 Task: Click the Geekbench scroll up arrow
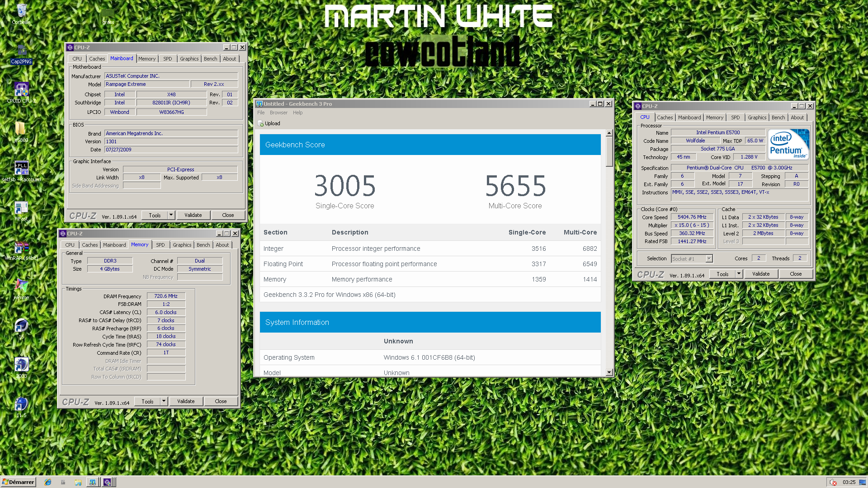click(609, 133)
